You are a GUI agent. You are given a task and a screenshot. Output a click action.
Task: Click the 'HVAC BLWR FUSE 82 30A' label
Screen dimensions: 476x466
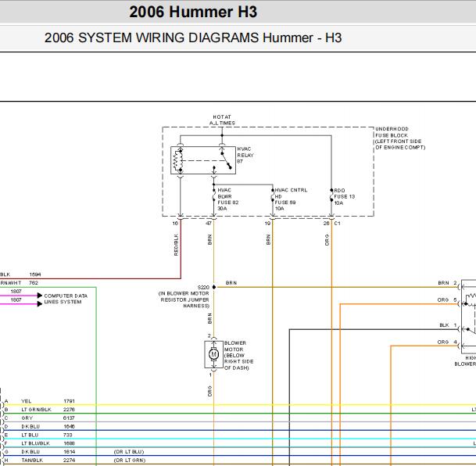point(228,199)
